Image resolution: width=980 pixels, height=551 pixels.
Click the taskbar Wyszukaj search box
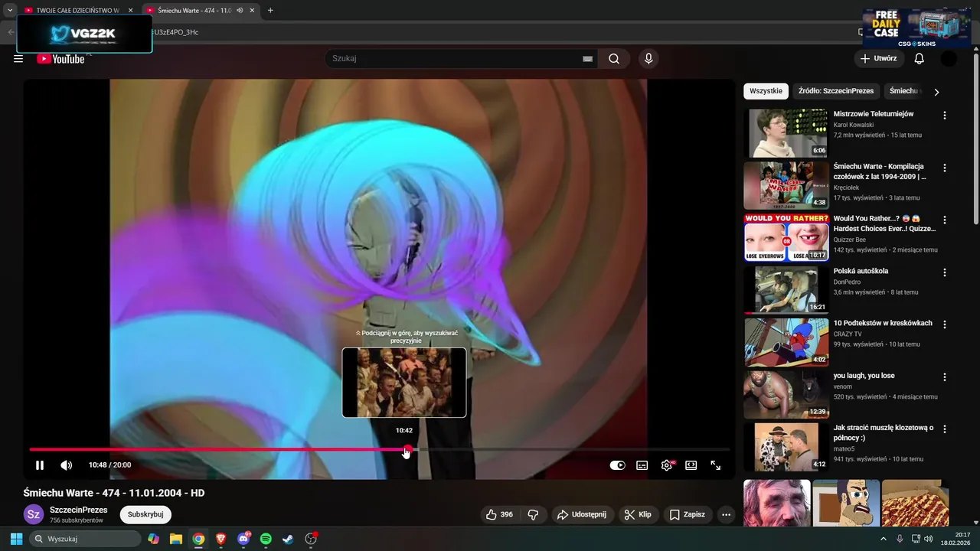click(x=85, y=539)
